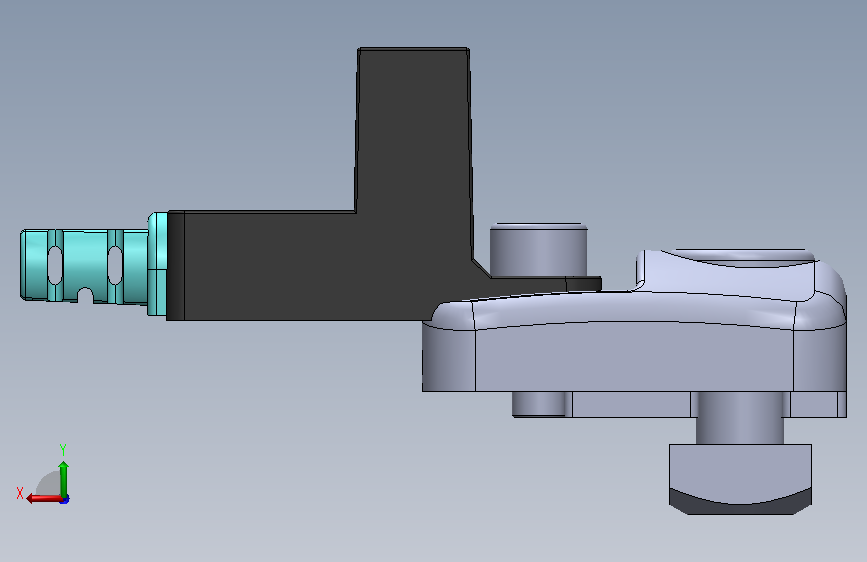Select the gray cylindrical boss above the clamp
This screenshot has width=867, height=562.
coord(538,250)
